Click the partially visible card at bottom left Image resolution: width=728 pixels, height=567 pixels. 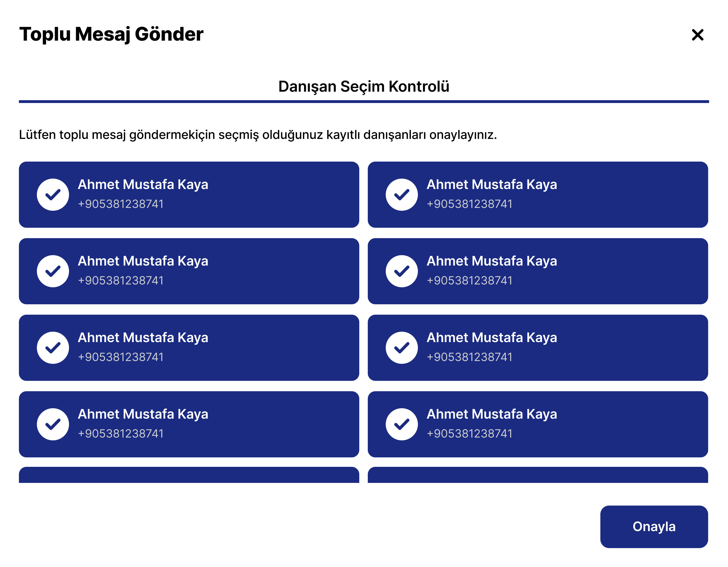(x=189, y=475)
